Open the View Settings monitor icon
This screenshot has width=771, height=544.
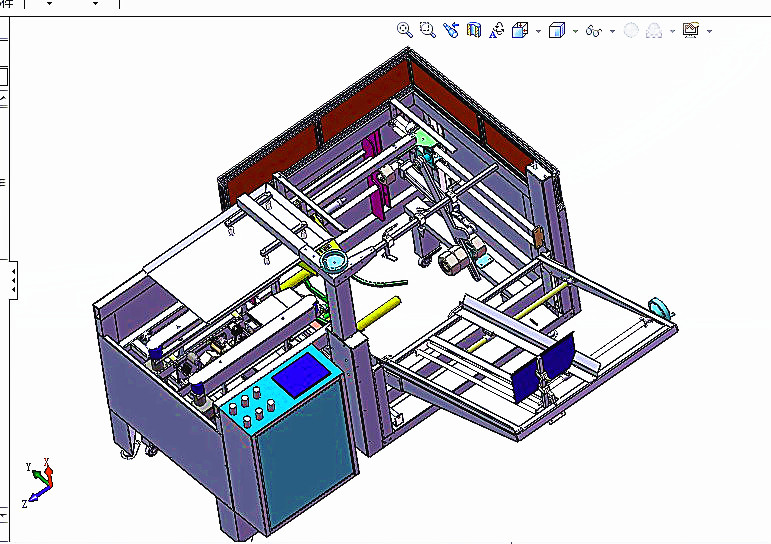[691, 30]
